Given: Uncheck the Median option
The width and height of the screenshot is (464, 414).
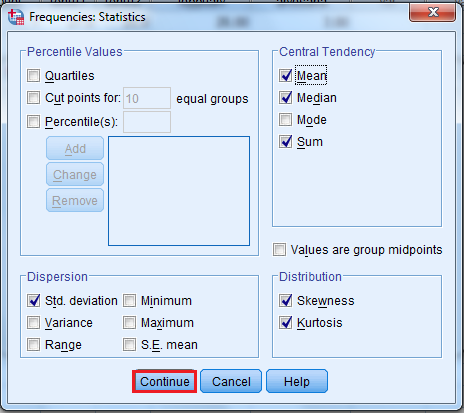Looking at the screenshot, I should tap(286, 98).
